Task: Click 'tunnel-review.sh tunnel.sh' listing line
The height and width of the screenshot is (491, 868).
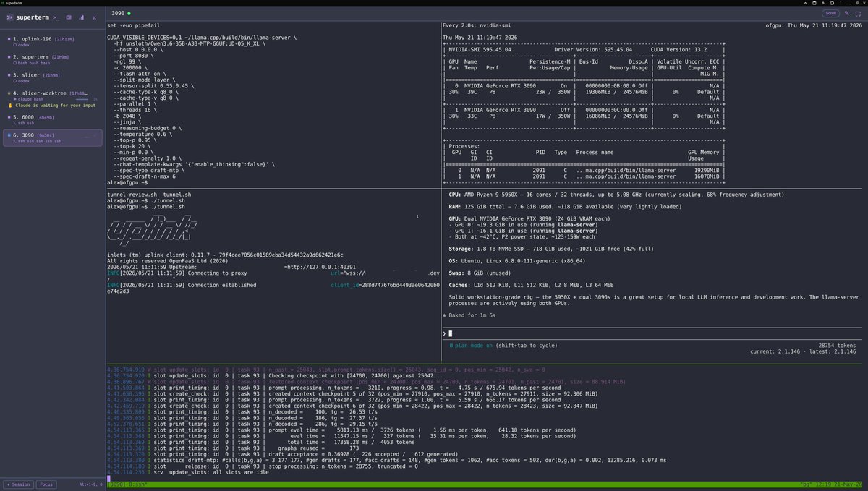Action: pos(149,195)
